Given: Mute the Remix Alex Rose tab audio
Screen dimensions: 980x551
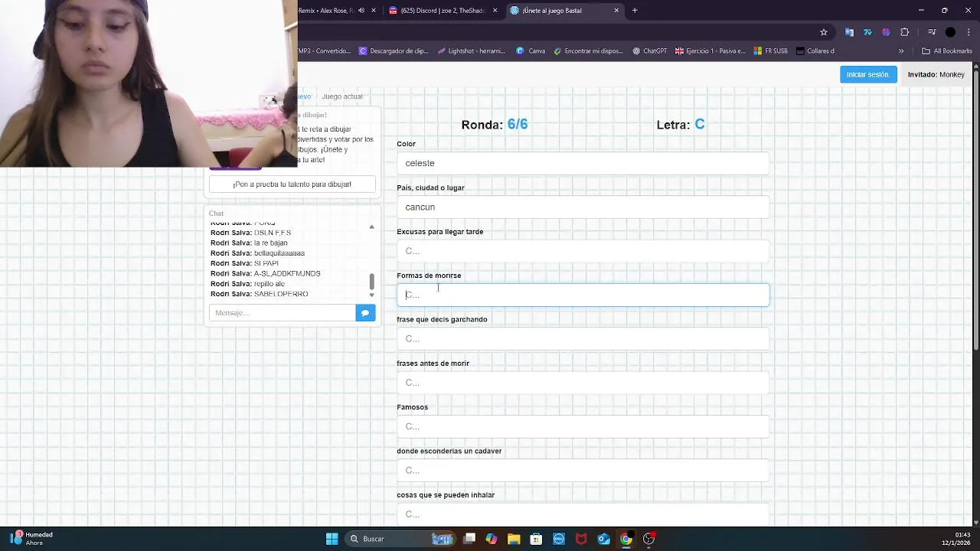Looking at the screenshot, I should click(362, 11).
